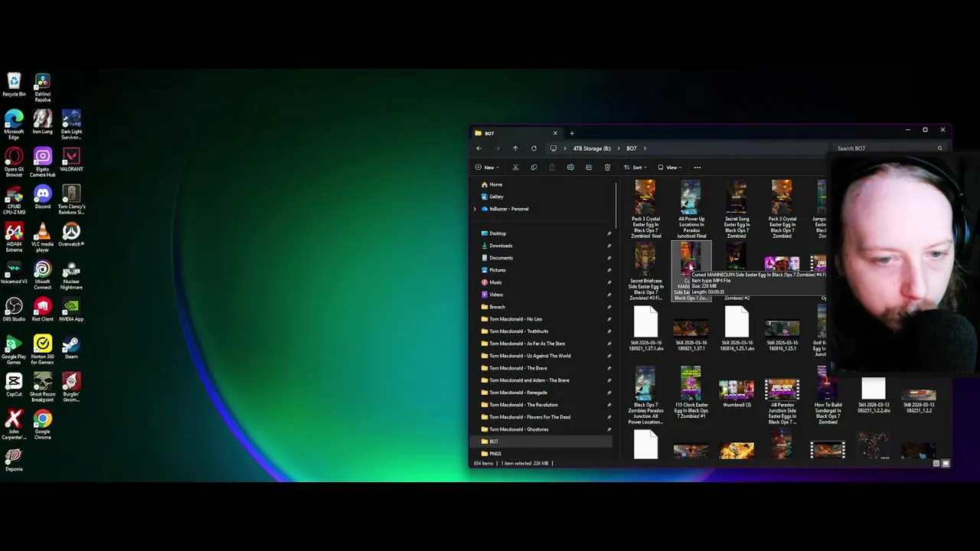Select the BO7 Explorer tab
The height and width of the screenshot is (551, 980).
(515, 133)
